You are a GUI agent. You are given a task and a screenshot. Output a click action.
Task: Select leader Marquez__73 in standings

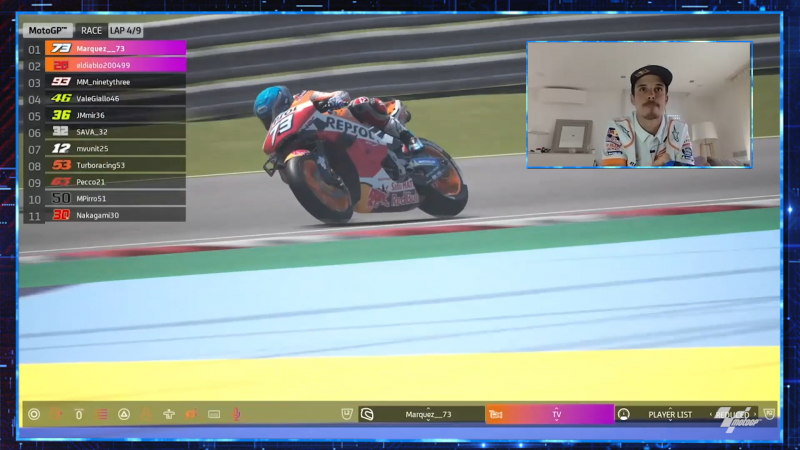click(115, 48)
